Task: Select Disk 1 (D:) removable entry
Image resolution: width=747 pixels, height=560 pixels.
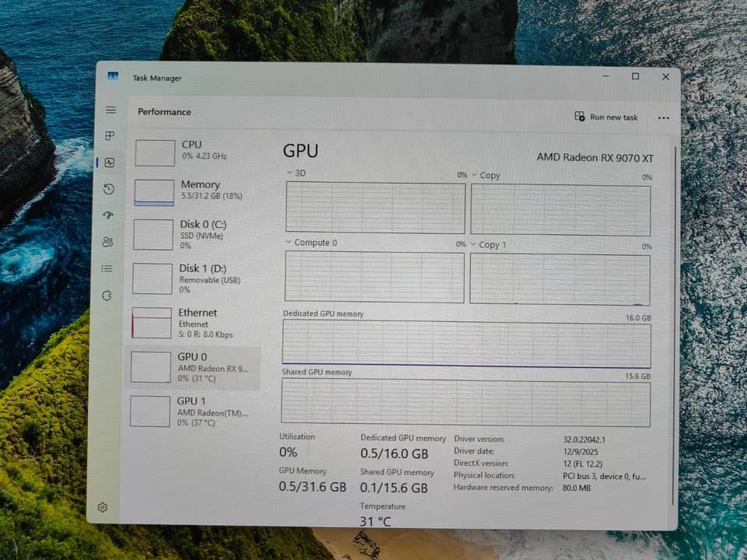Action: coord(194,278)
